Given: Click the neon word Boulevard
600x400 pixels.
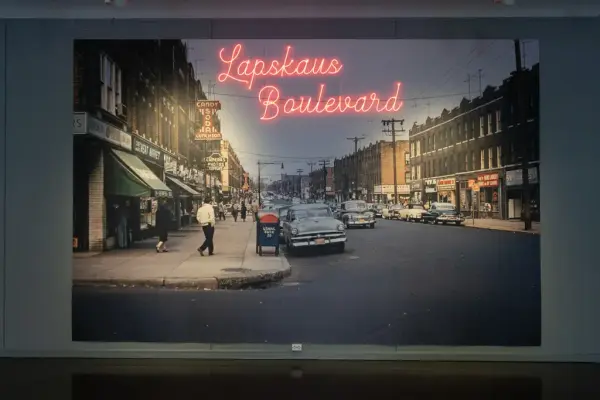Looking at the screenshot, I should [330, 101].
